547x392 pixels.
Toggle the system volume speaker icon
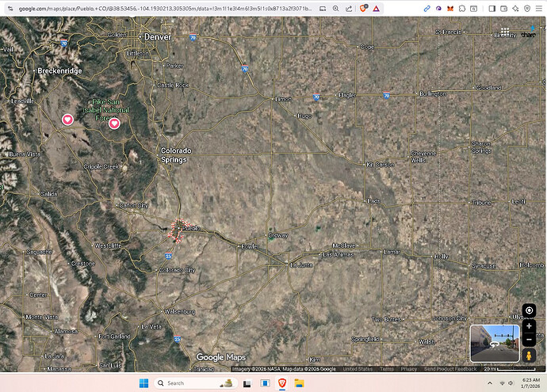tap(512, 383)
